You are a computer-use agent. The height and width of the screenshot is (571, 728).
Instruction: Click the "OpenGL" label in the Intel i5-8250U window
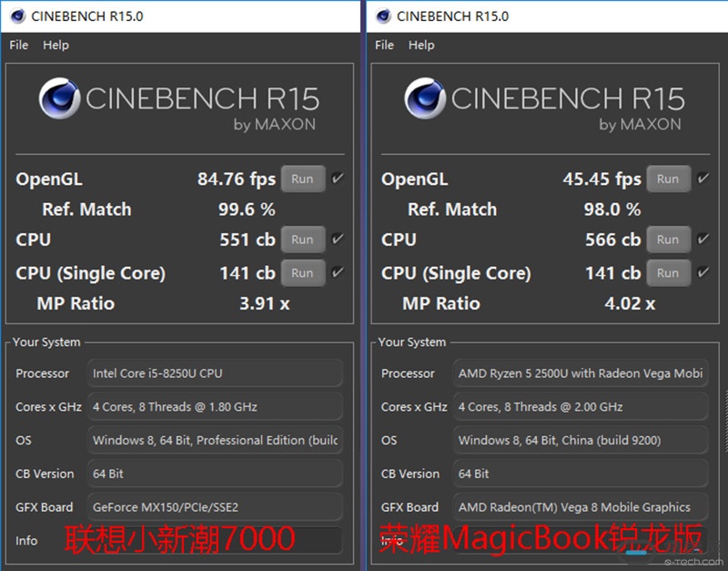coord(49,179)
